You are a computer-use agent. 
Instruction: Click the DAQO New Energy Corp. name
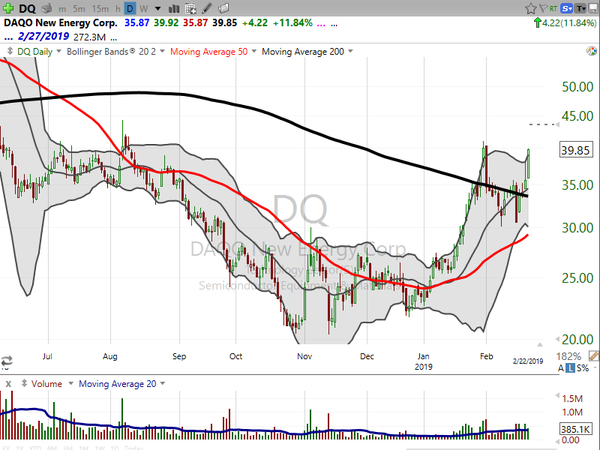click(60, 23)
